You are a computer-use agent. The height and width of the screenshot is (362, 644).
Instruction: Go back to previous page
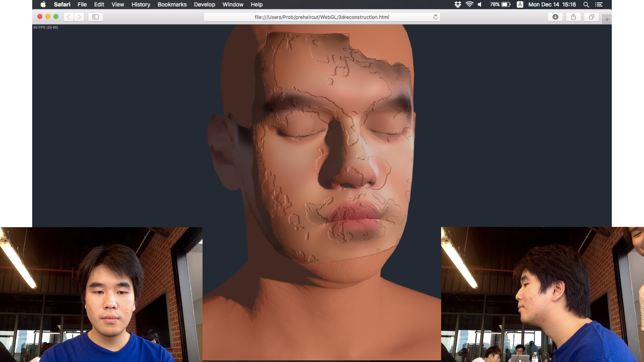[x=68, y=17]
